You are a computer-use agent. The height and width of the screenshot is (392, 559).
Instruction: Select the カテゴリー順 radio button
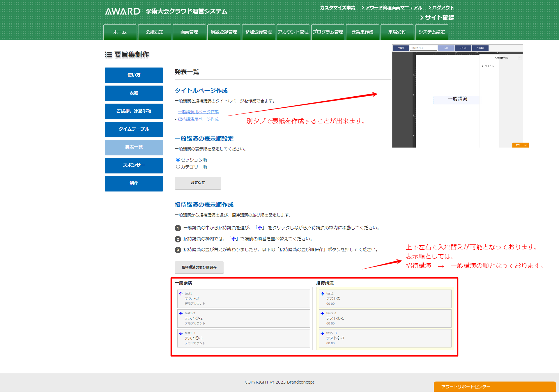tap(178, 167)
